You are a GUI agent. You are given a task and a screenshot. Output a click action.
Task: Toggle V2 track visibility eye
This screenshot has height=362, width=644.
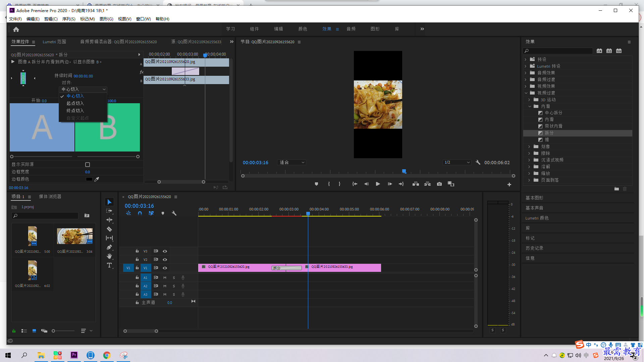click(165, 259)
